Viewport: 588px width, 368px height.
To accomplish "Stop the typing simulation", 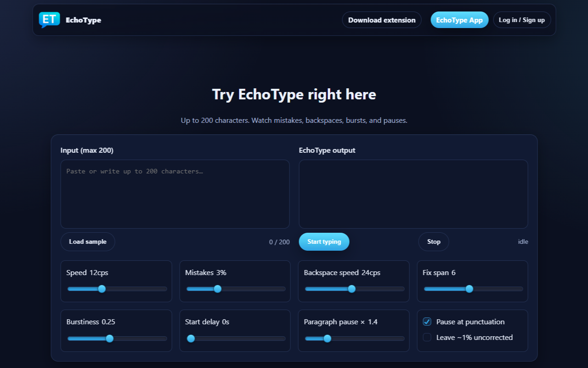I will pyautogui.click(x=434, y=241).
